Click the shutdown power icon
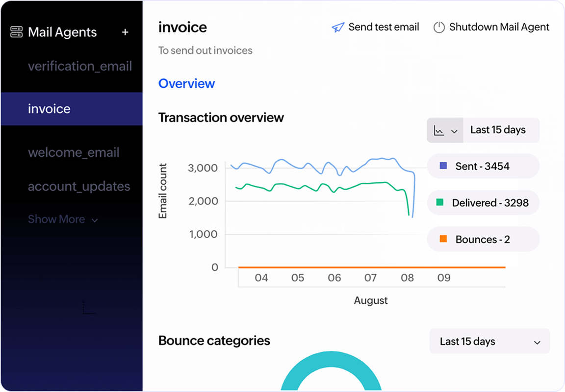Screen dimensions: 565x392 tap(438, 27)
